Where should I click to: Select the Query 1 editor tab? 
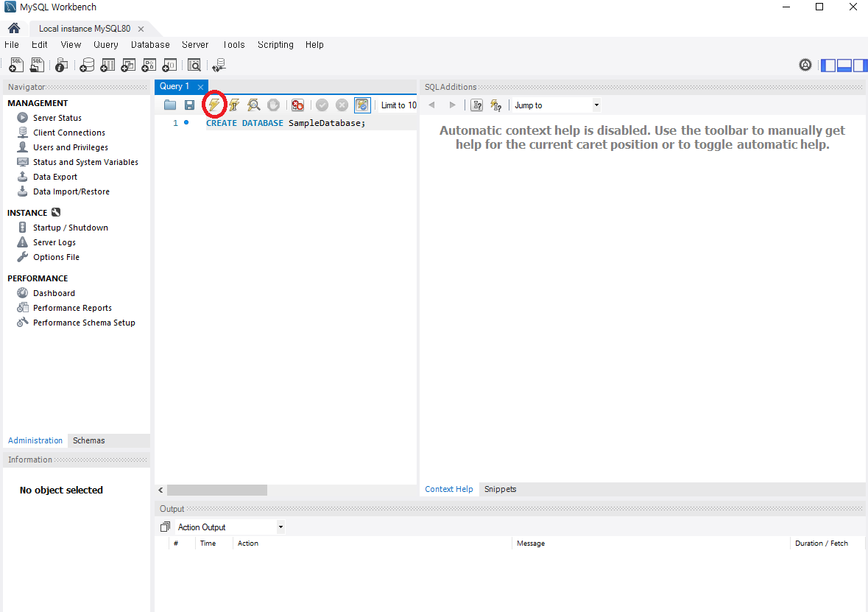[174, 86]
